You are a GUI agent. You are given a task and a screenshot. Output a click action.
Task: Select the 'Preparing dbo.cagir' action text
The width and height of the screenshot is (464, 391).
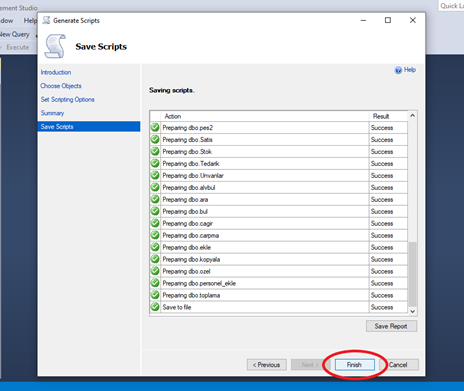click(x=188, y=224)
